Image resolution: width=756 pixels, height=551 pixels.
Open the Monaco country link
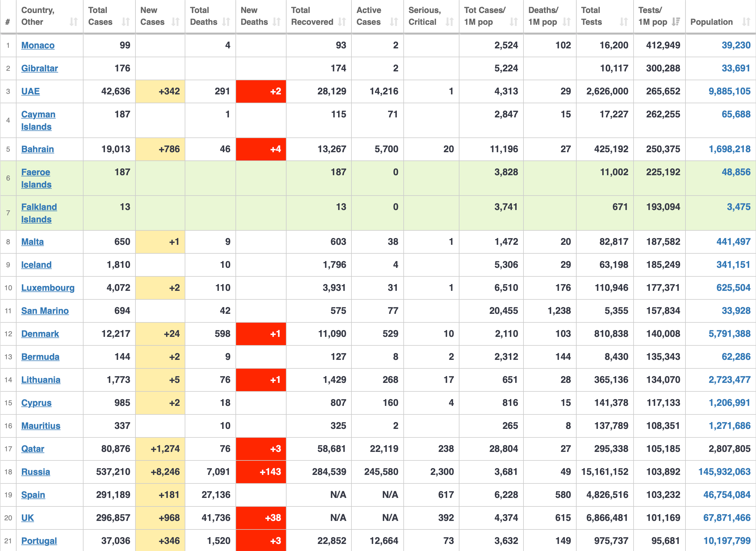[x=38, y=45]
